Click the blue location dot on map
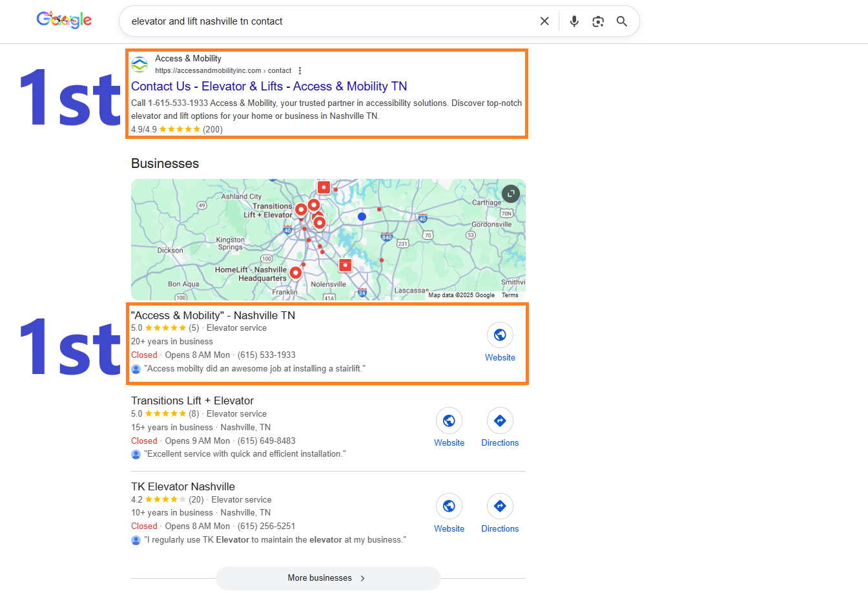Image resolution: width=868 pixels, height=593 pixels. point(362,216)
